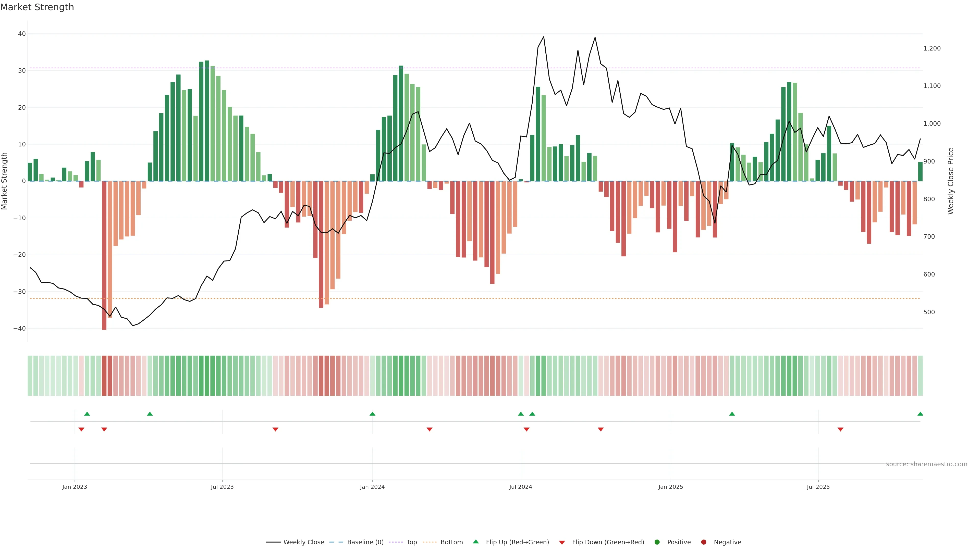Click the Market Strength chart title
The height and width of the screenshot is (551, 980).
coord(37,7)
